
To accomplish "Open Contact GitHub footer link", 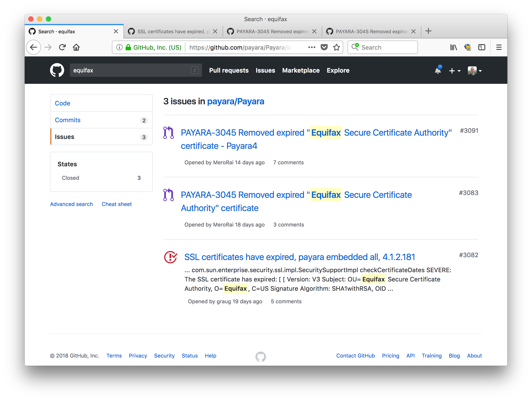I will point(355,356).
